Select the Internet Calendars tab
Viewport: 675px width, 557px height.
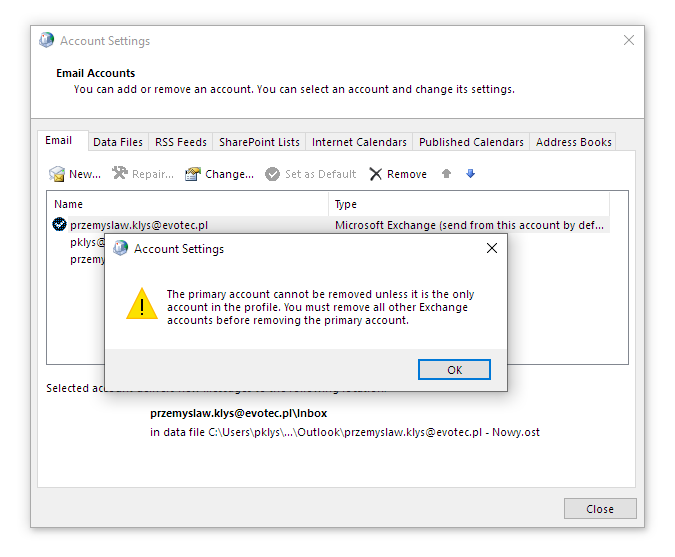pyautogui.click(x=359, y=142)
